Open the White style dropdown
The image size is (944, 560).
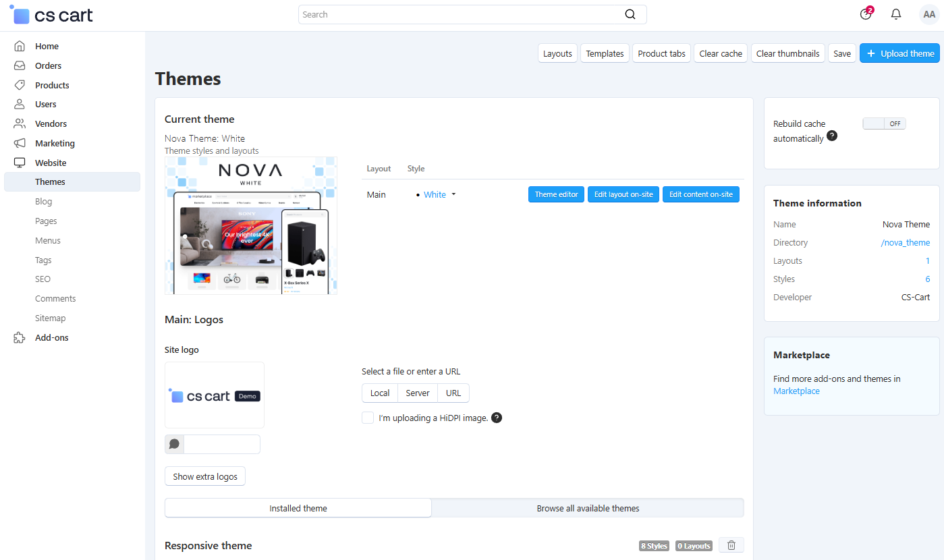pyautogui.click(x=439, y=194)
